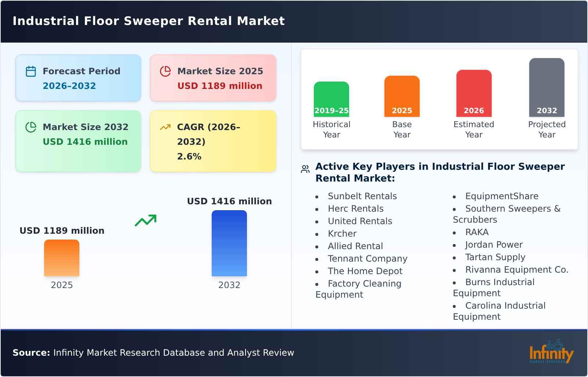Click the upward trend icon in CAGR card
Screen dimensions: 588x377
pyautogui.click(x=165, y=126)
